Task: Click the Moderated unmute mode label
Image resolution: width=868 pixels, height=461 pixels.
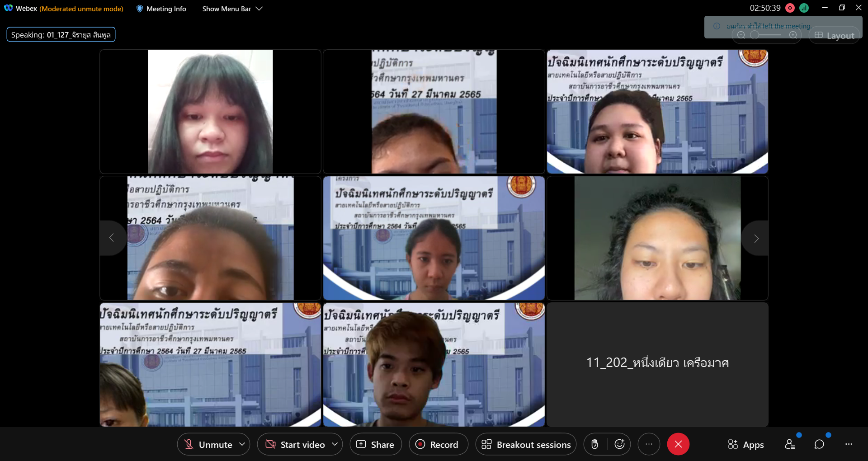Action: [81, 9]
